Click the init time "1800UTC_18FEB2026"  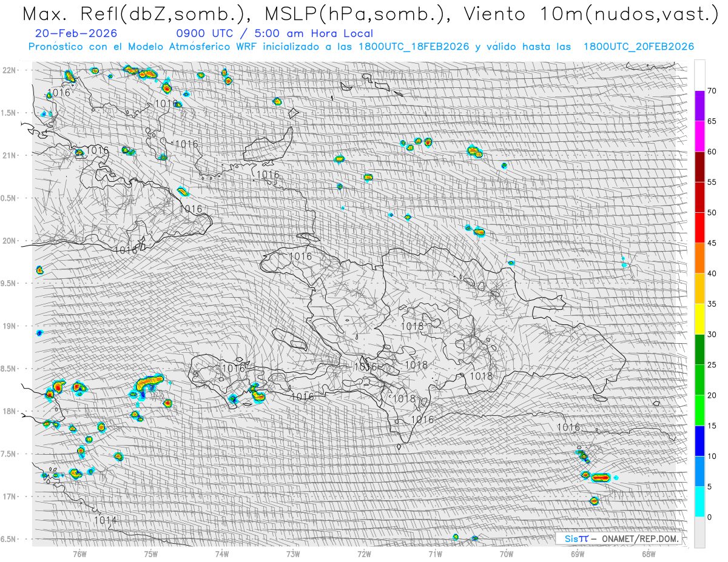414,47
